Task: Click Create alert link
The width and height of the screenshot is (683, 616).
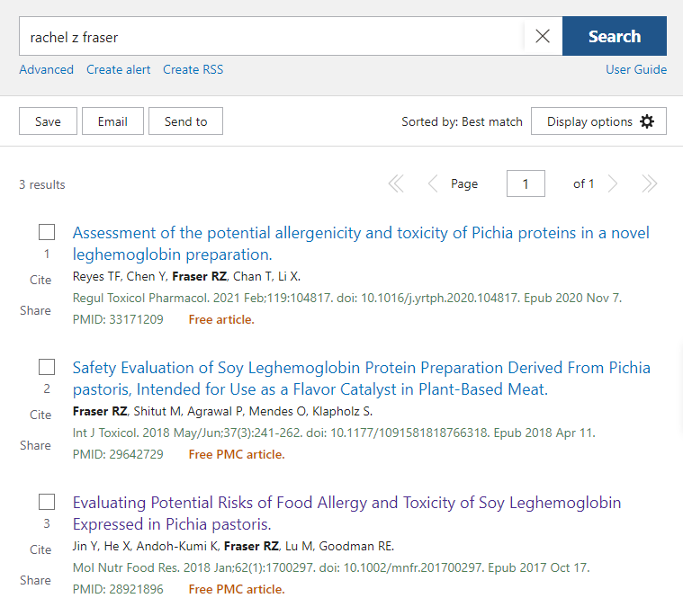Action: [118, 69]
